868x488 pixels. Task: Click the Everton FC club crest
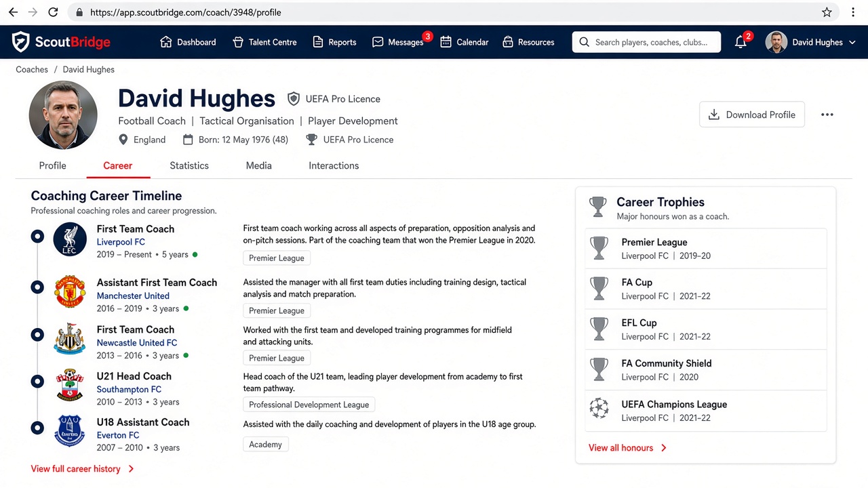pos(70,431)
